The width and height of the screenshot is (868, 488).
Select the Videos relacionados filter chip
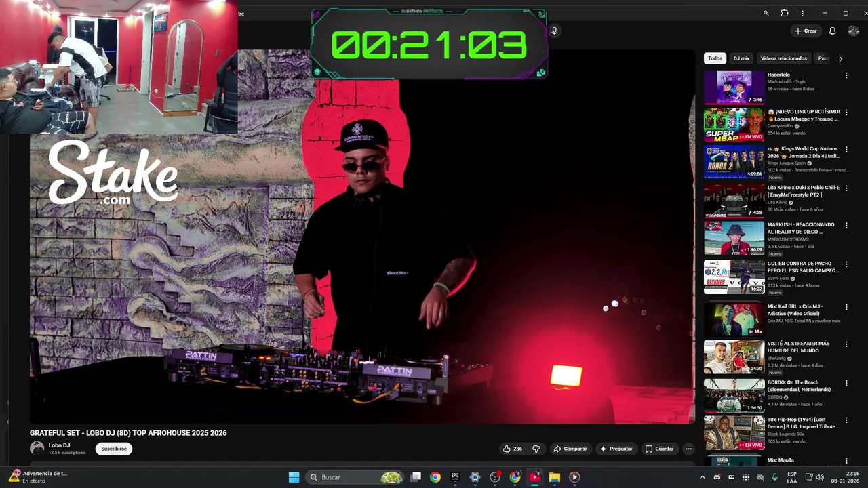tap(783, 58)
